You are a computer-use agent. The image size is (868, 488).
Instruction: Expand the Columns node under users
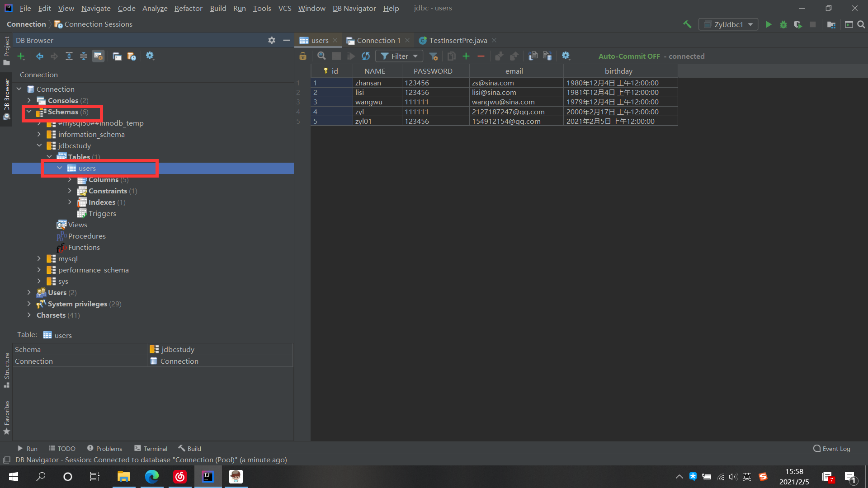70,179
